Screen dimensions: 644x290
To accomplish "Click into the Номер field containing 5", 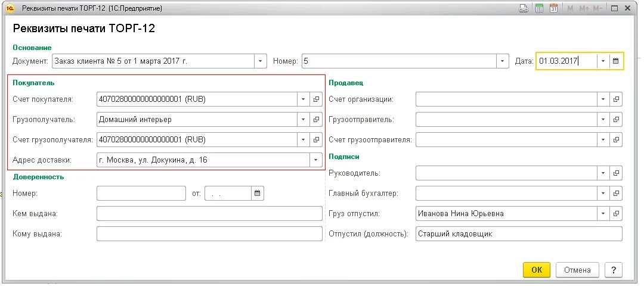I will click(x=399, y=61).
